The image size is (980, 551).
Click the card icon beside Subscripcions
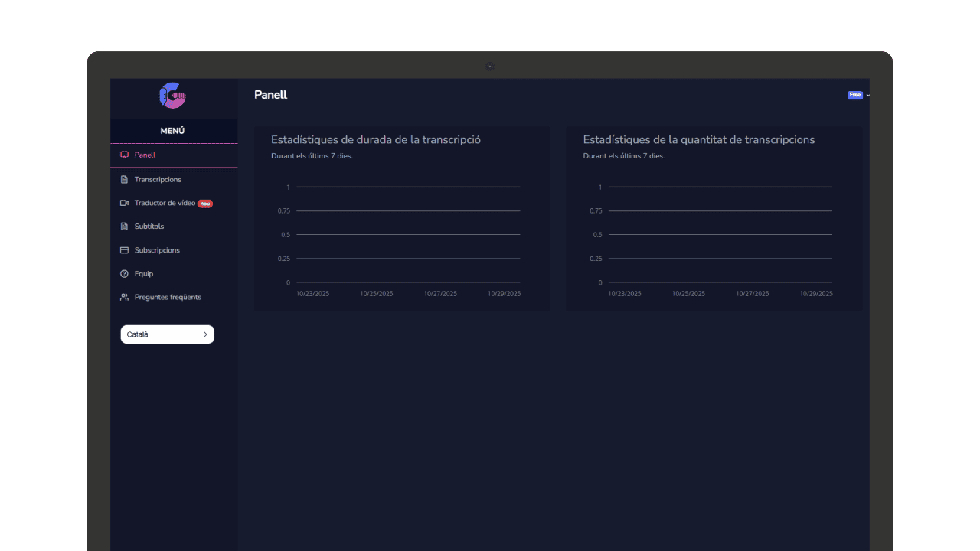pos(124,250)
